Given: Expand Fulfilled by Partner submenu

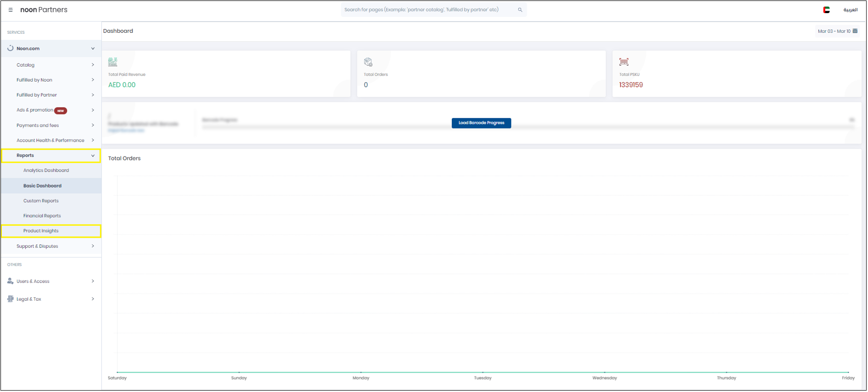Looking at the screenshot, I should (x=92, y=95).
